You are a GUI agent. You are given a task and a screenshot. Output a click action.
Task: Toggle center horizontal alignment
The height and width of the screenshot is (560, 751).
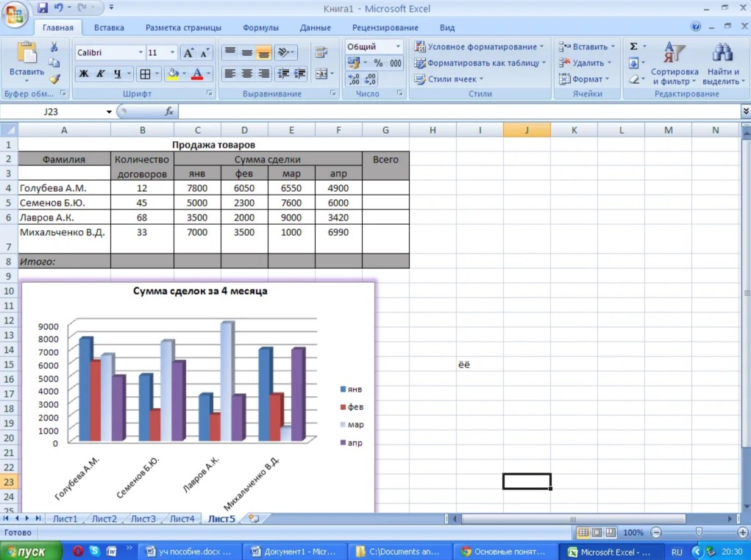[x=247, y=73]
